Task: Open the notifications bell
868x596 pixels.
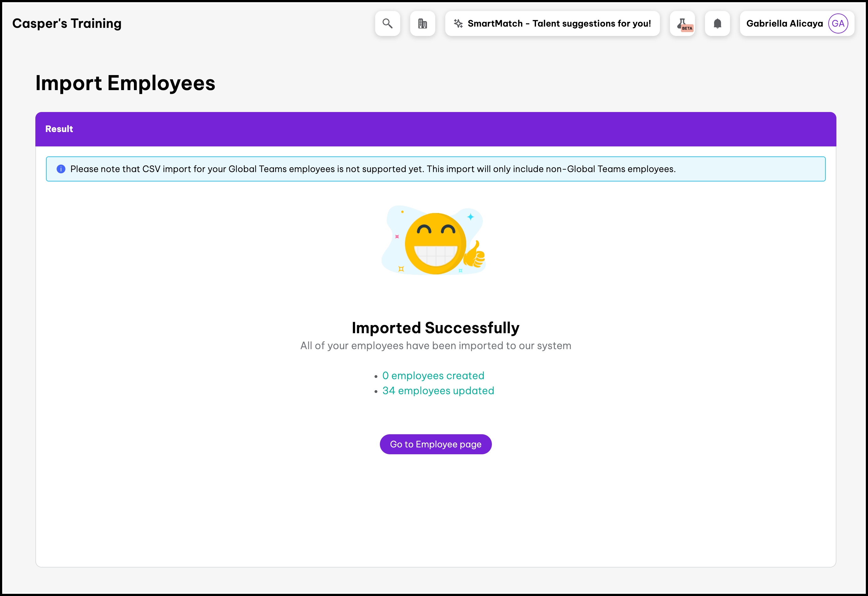Action: click(x=717, y=23)
